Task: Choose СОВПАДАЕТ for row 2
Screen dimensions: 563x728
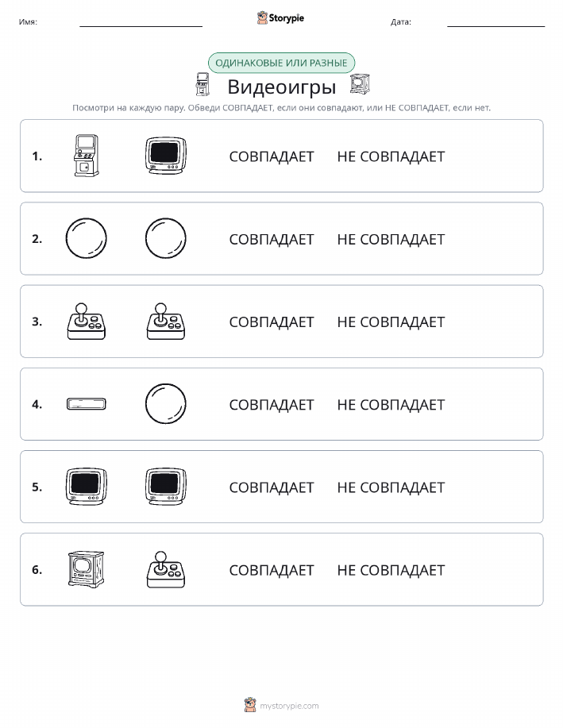Action: [x=272, y=239]
